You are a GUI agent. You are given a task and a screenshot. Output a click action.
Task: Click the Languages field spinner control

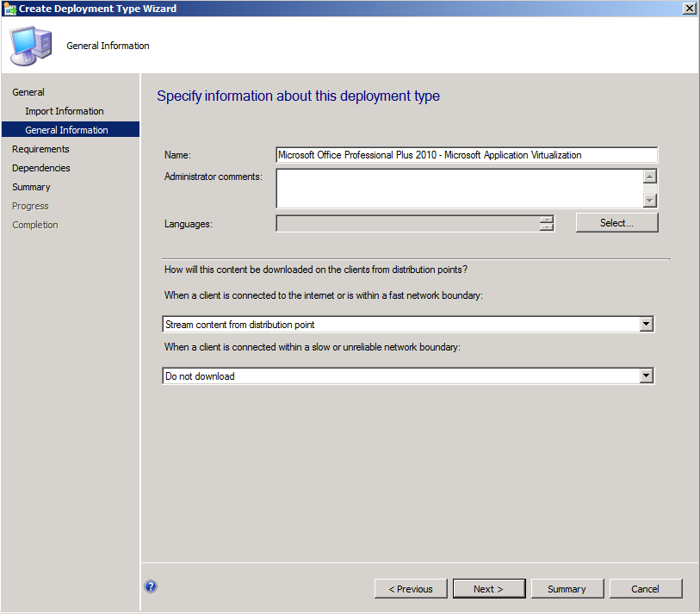(x=546, y=222)
